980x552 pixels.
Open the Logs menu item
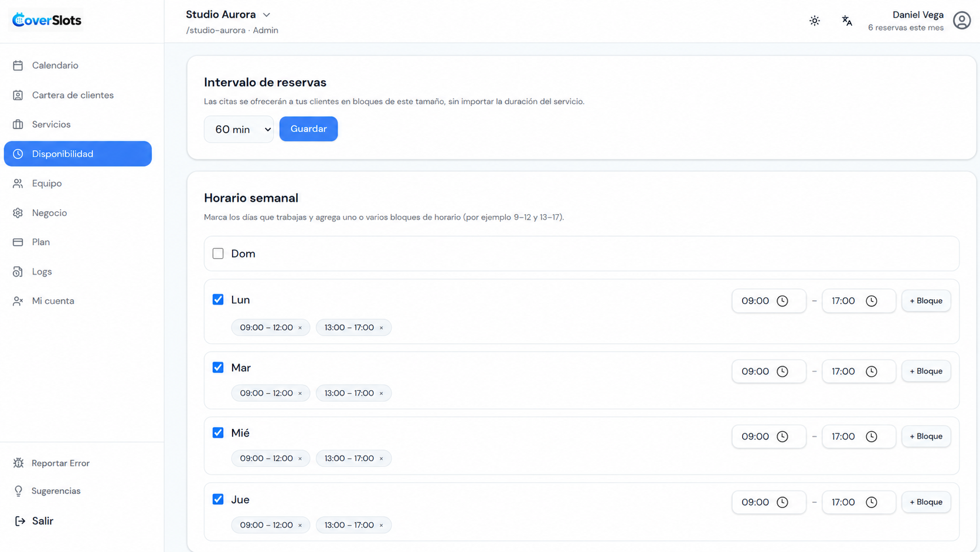78,272
